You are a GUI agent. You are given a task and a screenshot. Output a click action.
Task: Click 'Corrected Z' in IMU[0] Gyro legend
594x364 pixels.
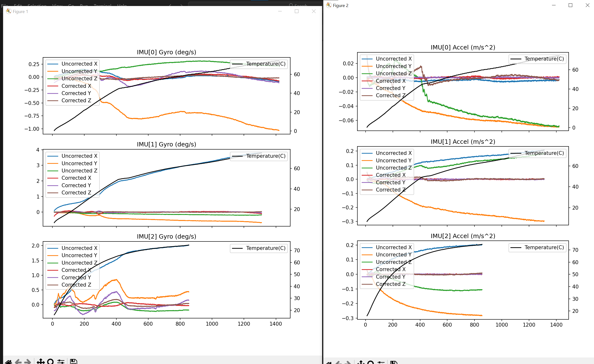(76, 101)
